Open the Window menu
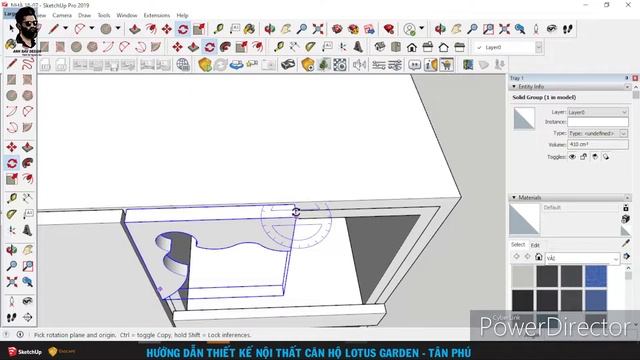The image size is (640, 360). [127, 15]
